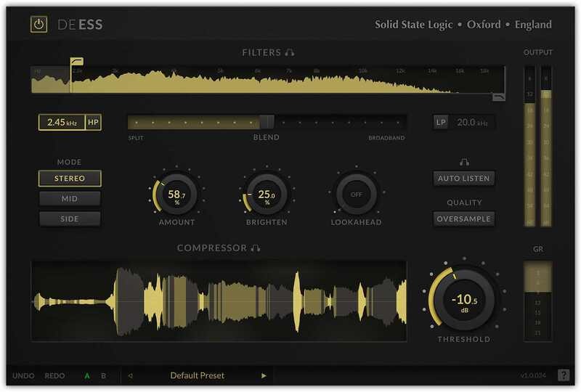Click the Undo button

click(23, 376)
